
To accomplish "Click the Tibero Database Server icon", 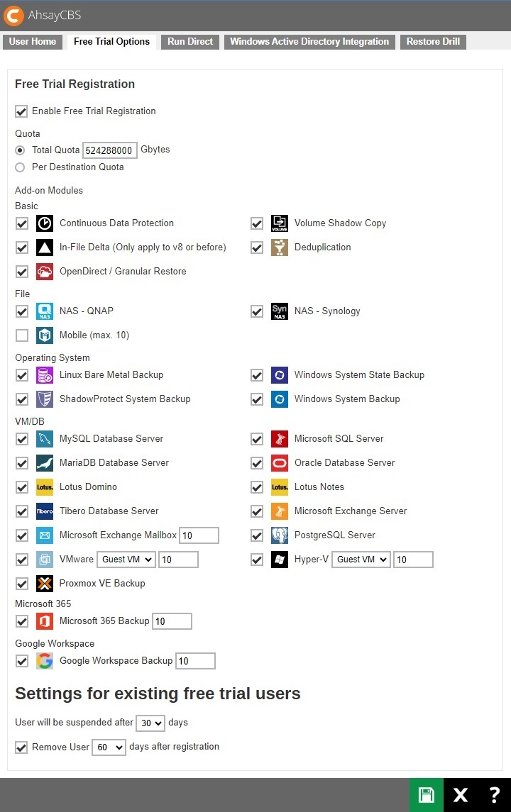I will (x=45, y=511).
